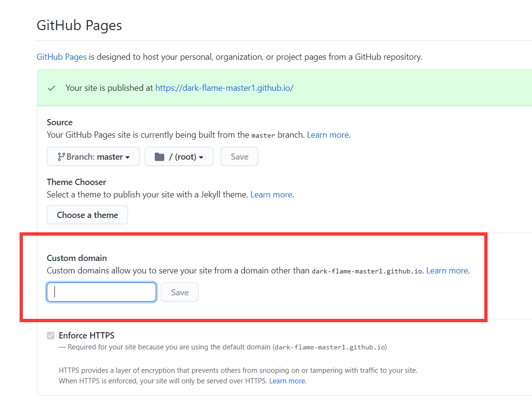The height and width of the screenshot is (413, 532).
Task: Click Save button next to custom domain
Action: [x=180, y=293]
